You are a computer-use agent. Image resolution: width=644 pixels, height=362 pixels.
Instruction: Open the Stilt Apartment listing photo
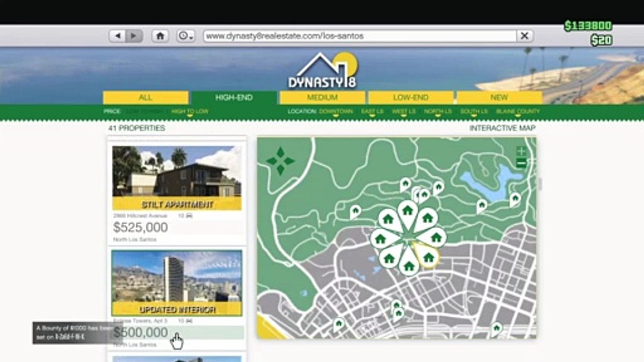click(x=177, y=171)
